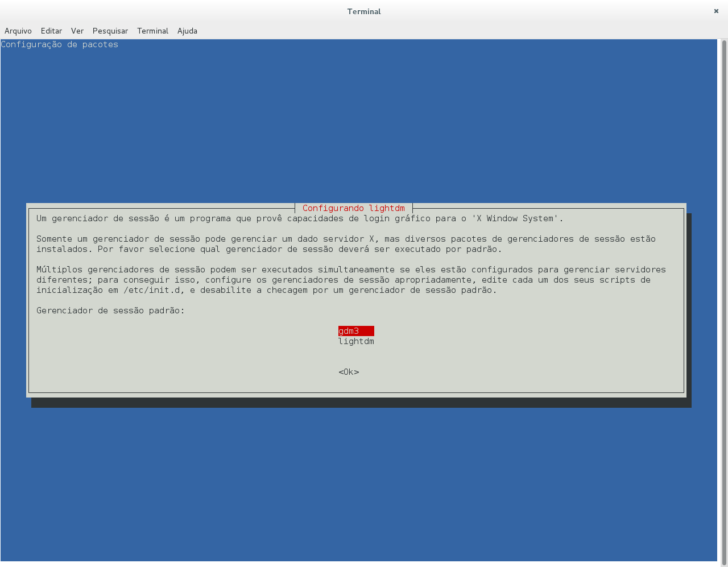Open the Pesquisar menu
This screenshot has height=567, width=728.
[110, 31]
